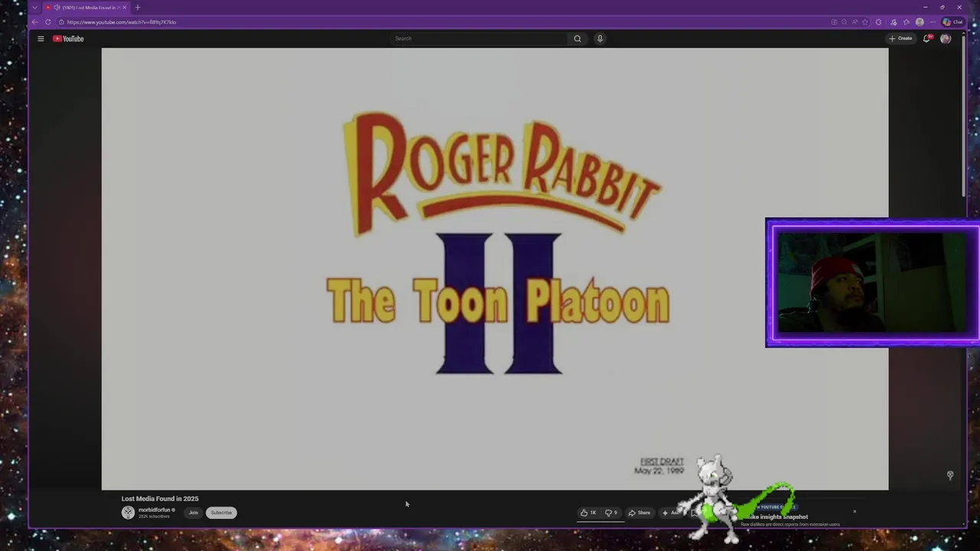
Task: Click the Roger Rabbit video player
Action: [495, 269]
